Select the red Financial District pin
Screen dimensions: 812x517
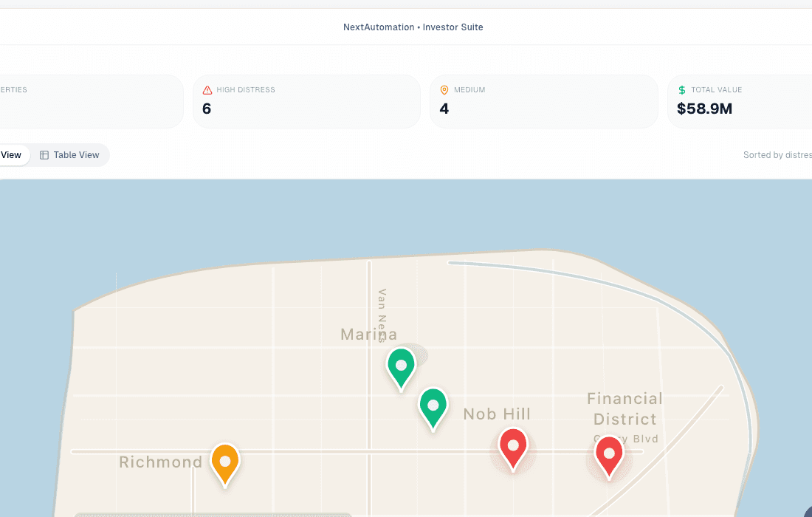pos(609,455)
